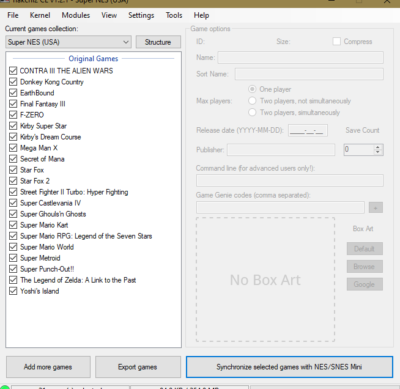Uncheck CONTRA III THE ALIEN WARS

pyautogui.click(x=13, y=71)
